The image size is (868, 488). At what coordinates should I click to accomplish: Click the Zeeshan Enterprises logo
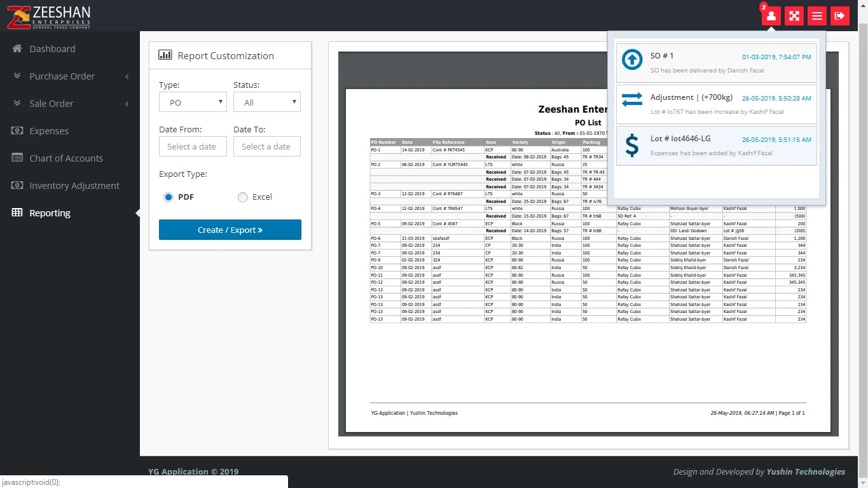point(50,16)
